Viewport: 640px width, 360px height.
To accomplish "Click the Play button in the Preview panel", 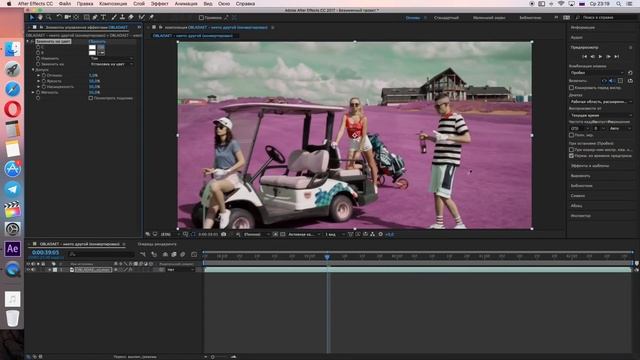I will click(600, 56).
